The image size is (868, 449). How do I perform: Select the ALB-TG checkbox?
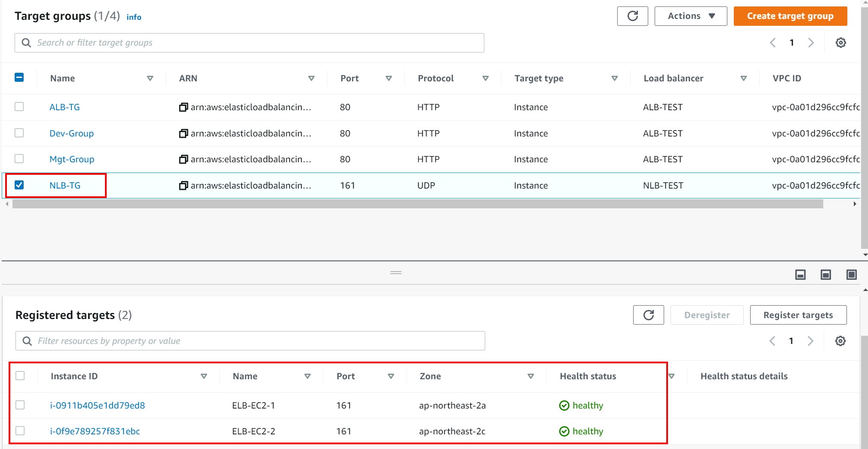pyautogui.click(x=19, y=106)
